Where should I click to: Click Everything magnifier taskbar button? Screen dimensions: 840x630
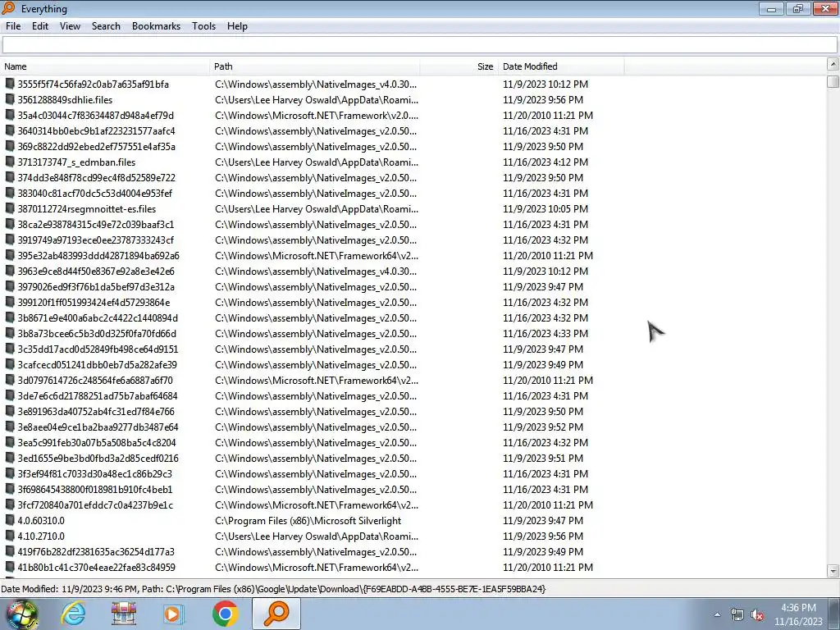276,614
